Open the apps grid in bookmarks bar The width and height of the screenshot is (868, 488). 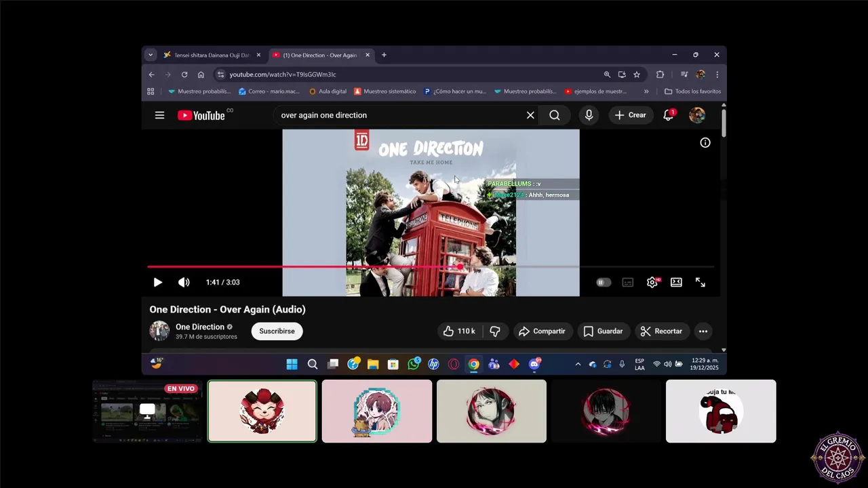pyautogui.click(x=151, y=91)
